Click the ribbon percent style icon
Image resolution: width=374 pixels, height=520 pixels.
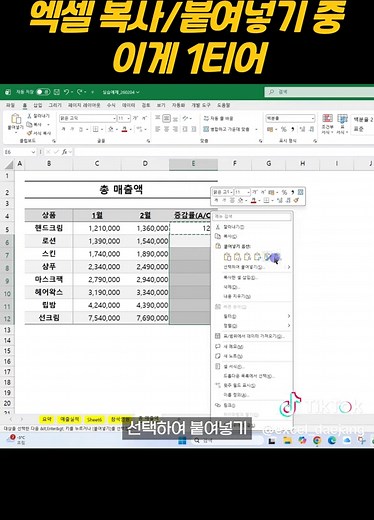coord(284,129)
